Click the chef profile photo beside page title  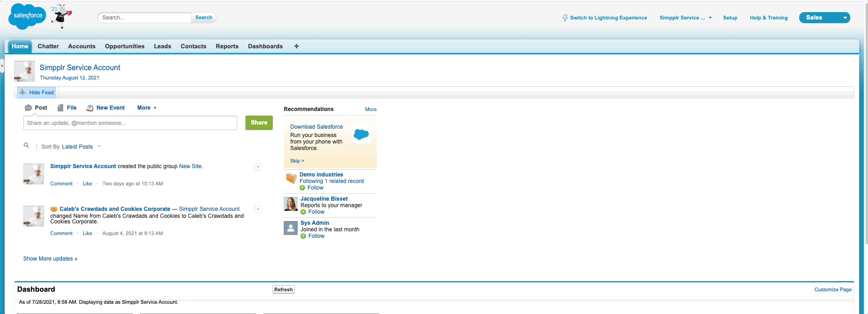point(24,72)
